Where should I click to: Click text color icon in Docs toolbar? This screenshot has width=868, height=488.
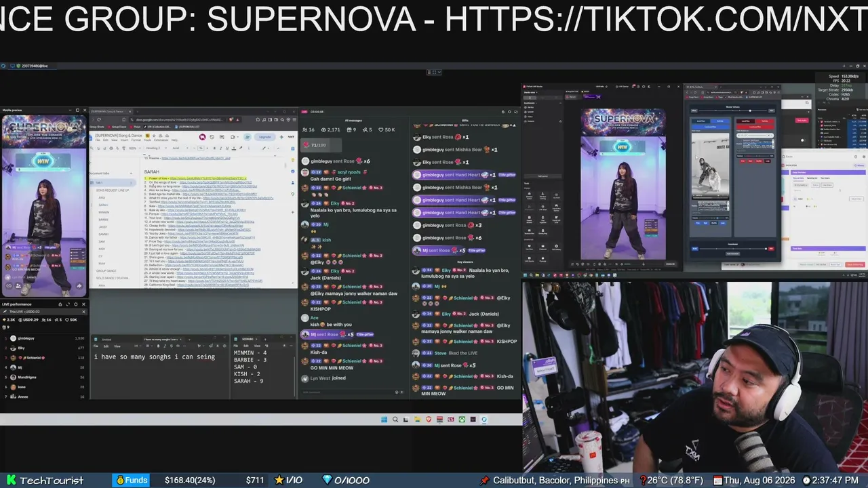tap(234, 148)
